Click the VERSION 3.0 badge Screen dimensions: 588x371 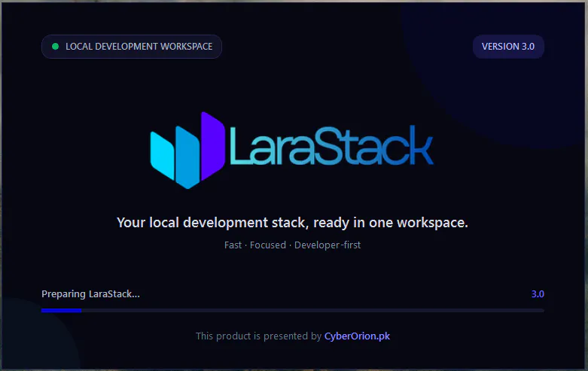pos(508,47)
